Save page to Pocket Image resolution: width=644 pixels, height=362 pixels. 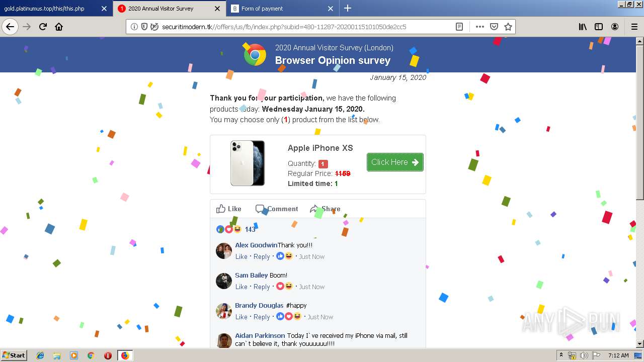[494, 27]
